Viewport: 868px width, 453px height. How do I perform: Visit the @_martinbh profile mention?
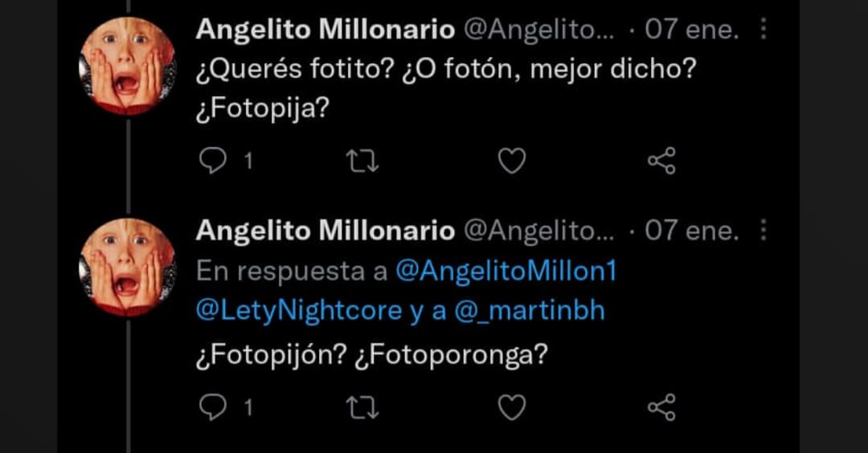[529, 311]
